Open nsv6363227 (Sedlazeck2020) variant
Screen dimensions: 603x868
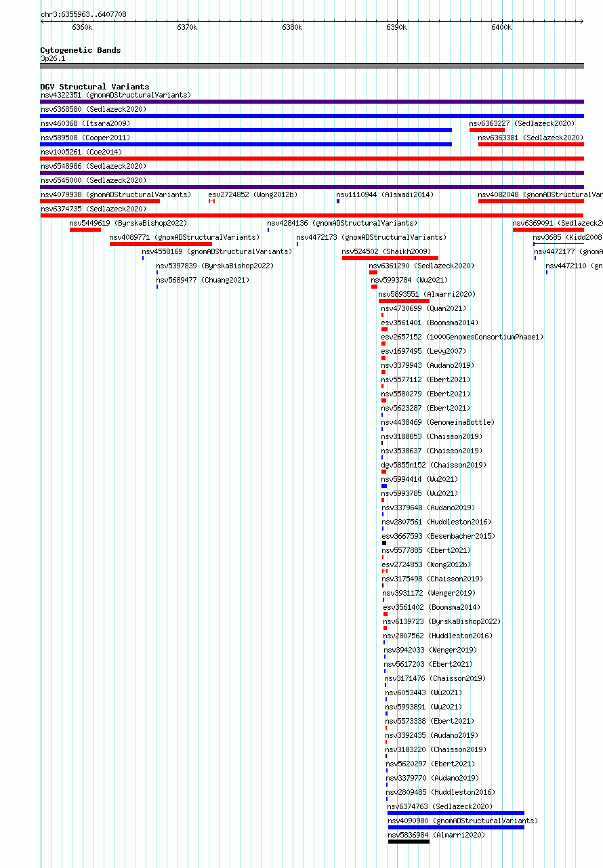[522, 123]
